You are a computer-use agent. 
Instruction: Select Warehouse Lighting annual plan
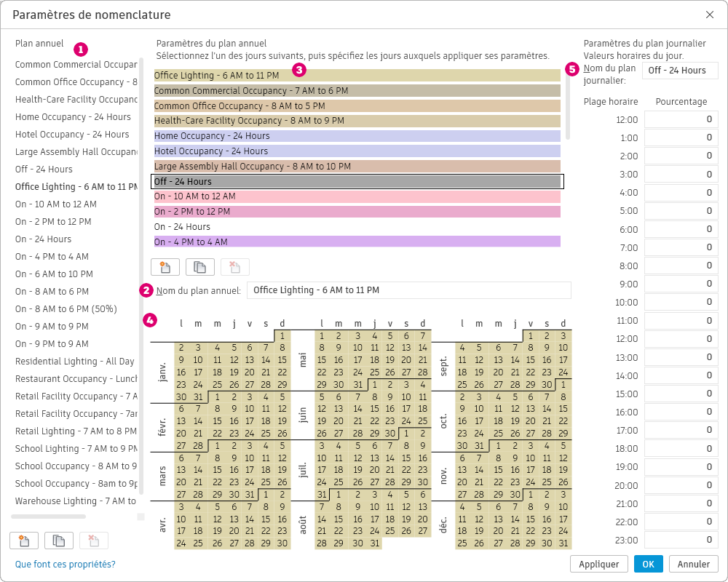(76, 501)
